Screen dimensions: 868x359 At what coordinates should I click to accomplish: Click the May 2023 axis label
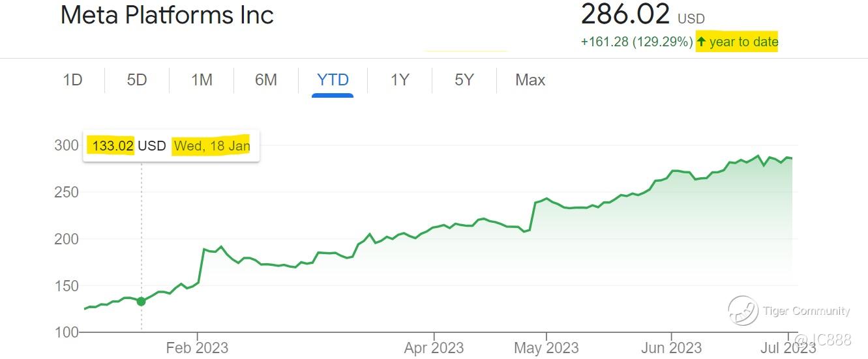[x=546, y=347]
